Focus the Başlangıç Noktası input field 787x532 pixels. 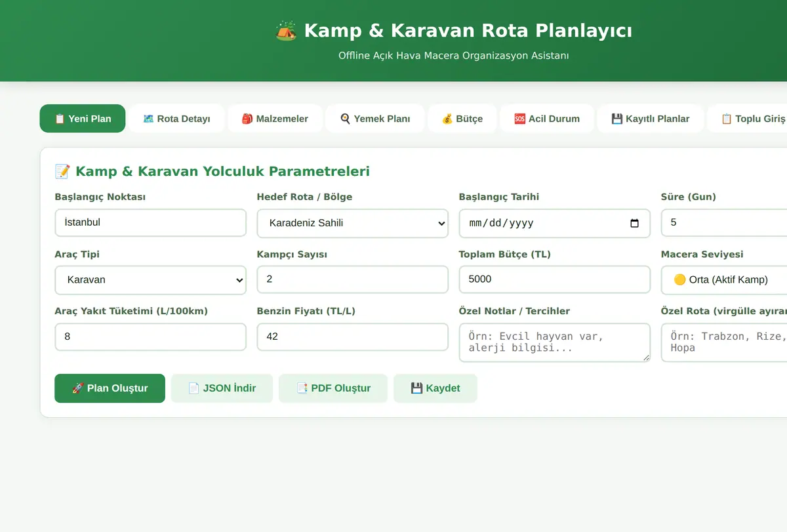(x=151, y=223)
